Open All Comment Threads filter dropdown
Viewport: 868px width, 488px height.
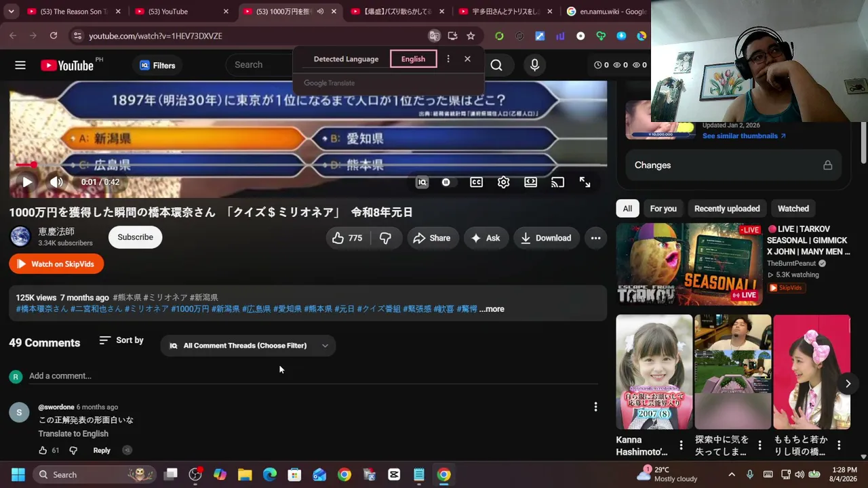(249, 346)
